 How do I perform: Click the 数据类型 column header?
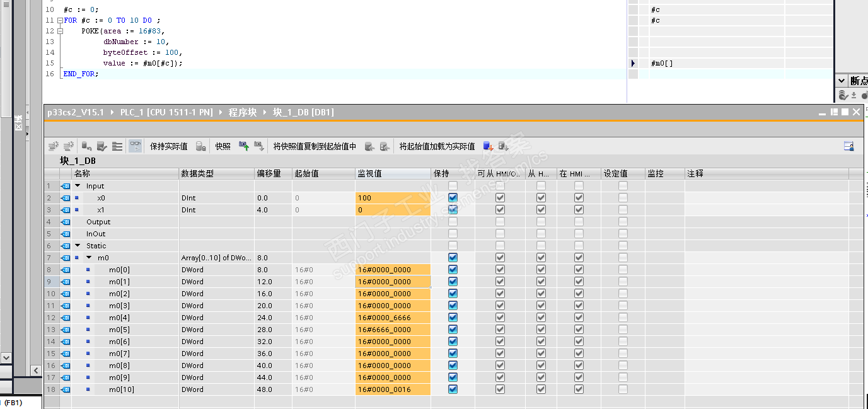tap(217, 173)
